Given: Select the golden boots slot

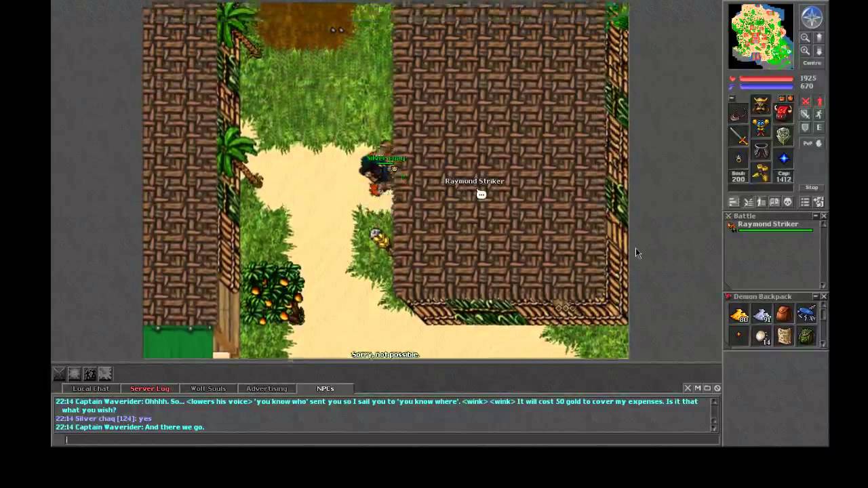Looking at the screenshot, I should click(x=761, y=172).
